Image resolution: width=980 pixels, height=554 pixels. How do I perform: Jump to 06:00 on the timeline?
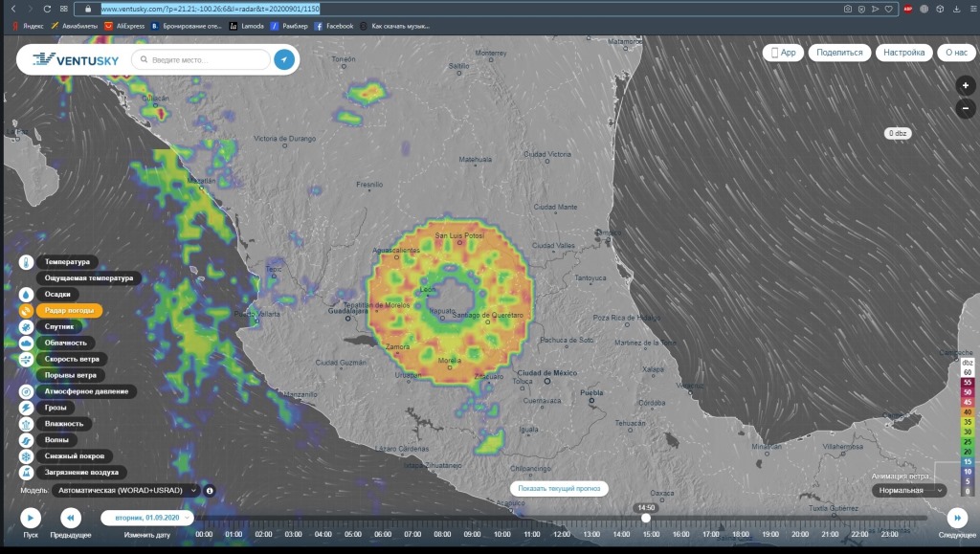[383, 534]
